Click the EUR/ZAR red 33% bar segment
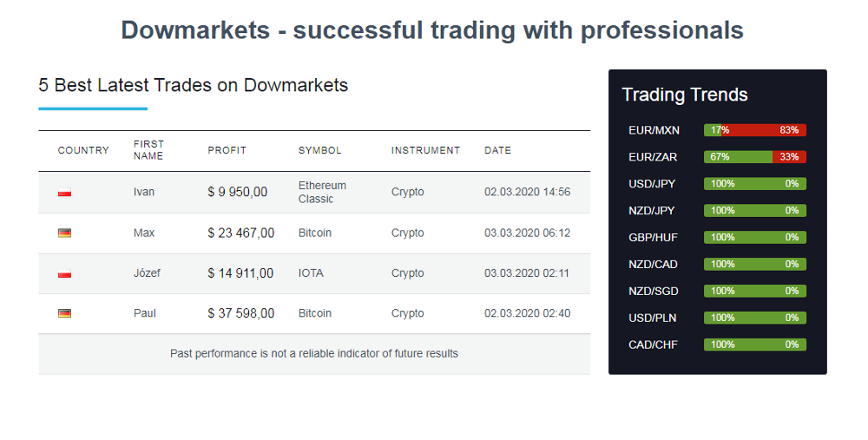The width and height of the screenshot is (868, 440). [x=789, y=157]
